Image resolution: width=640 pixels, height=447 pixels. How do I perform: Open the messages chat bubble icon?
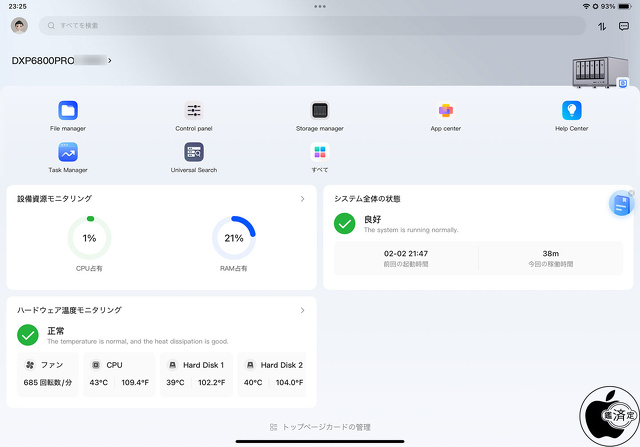[624, 26]
